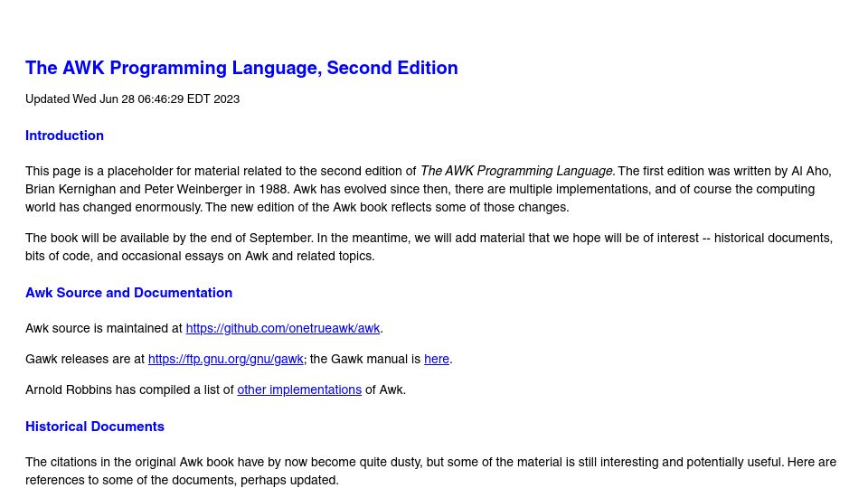Click the text 'Awk source is maintained at'
The image size is (868, 488).
click(x=104, y=328)
